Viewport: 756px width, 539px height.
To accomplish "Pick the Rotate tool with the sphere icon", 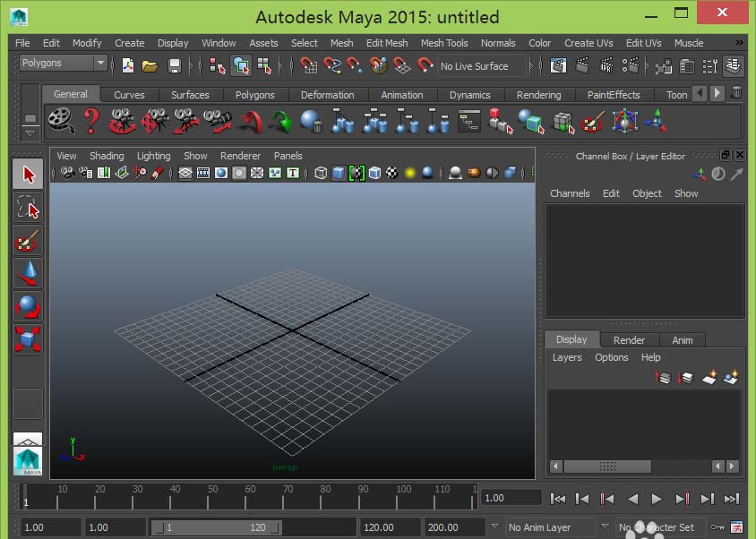I will coord(29,306).
